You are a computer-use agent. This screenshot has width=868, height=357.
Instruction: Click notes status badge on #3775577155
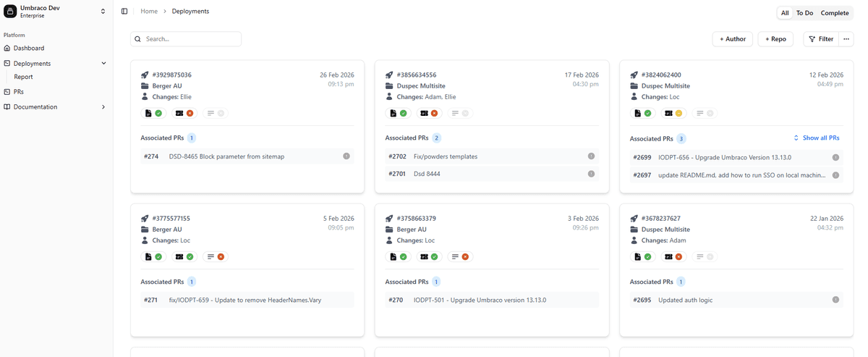tap(216, 256)
